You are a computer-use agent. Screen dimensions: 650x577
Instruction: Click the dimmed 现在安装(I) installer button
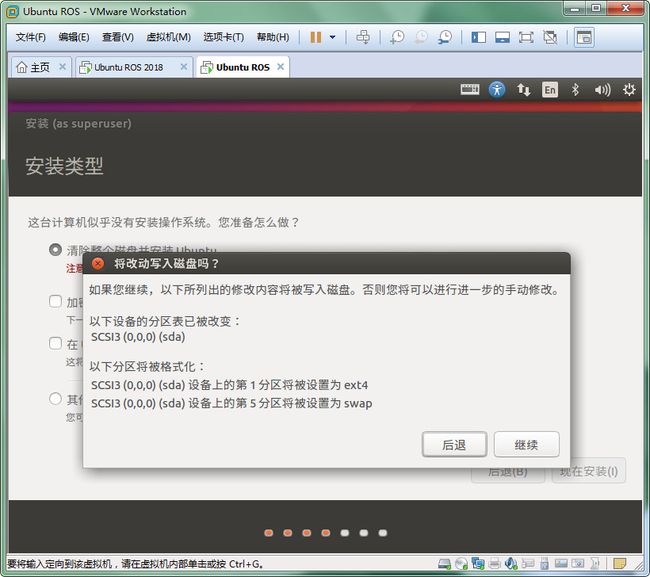tap(589, 471)
